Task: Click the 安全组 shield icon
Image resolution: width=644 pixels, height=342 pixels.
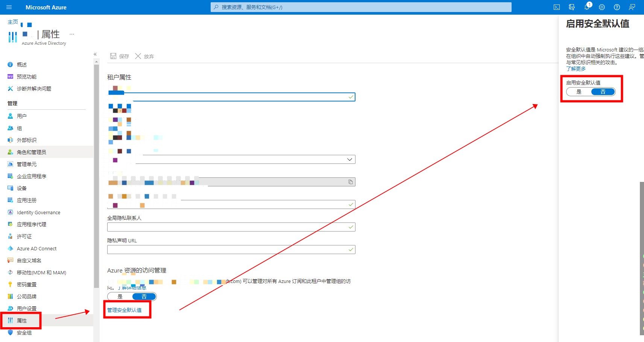Action: 10,333
